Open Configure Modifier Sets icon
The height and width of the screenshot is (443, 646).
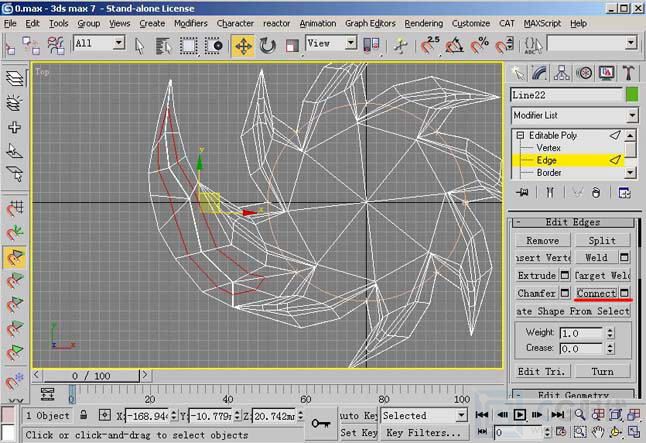(624, 192)
